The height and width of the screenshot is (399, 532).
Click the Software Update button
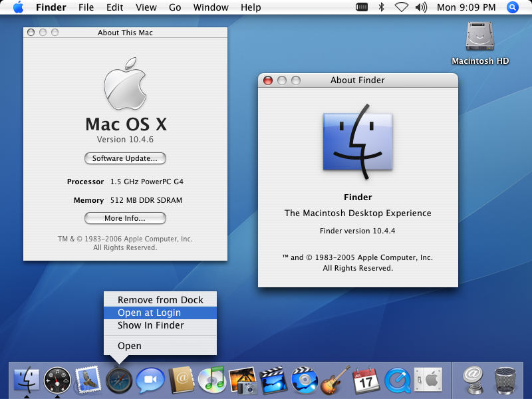click(125, 158)
